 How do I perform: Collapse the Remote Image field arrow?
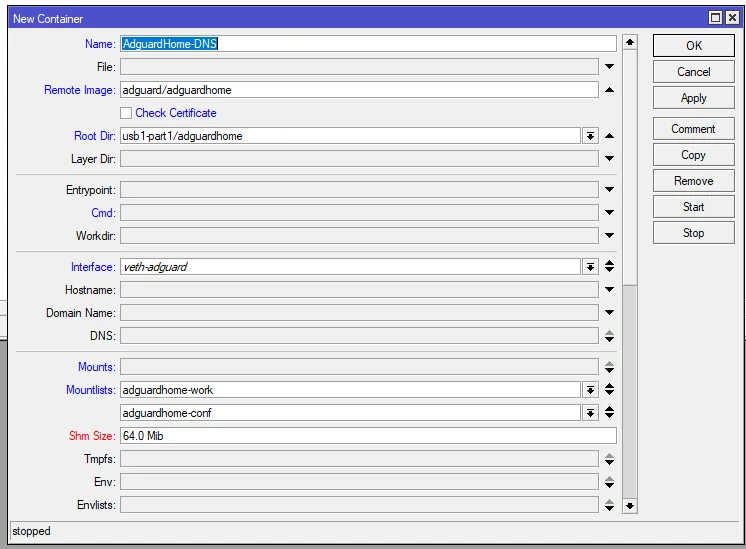coord(609,90)
